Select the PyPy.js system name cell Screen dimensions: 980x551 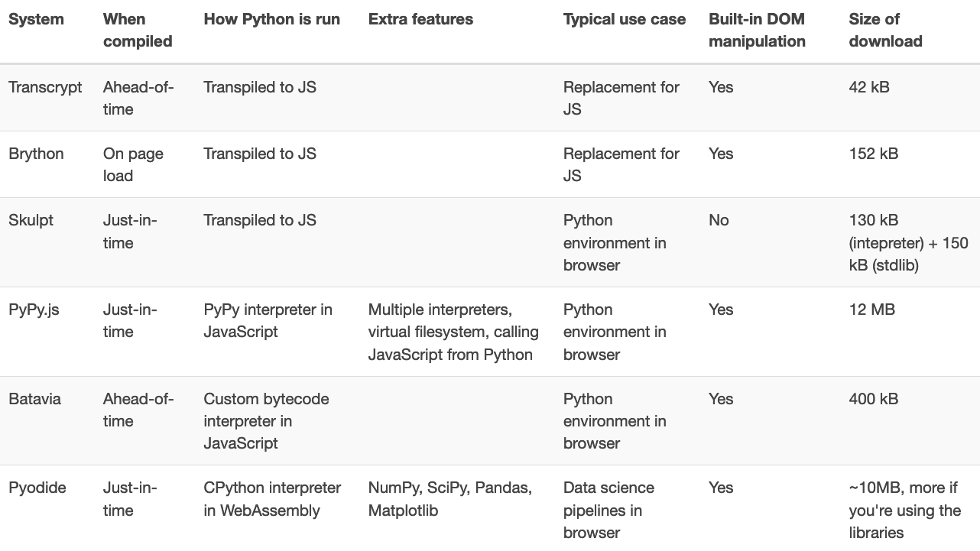[34, 310]
